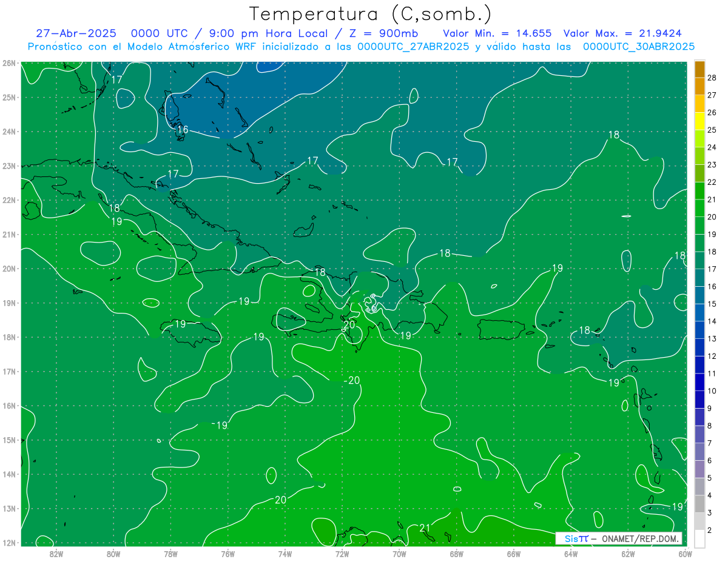
Task: Click the "18N" latitude axis label
Action: 9,337
